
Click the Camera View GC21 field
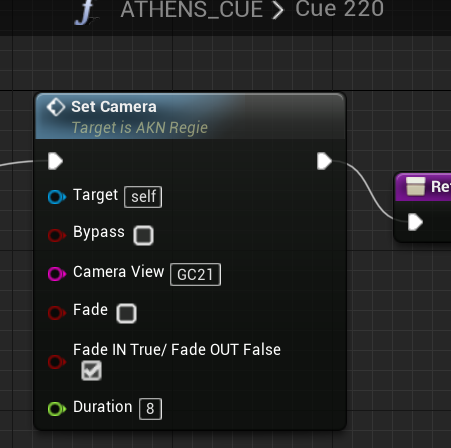pyautogui.click(x=195, y=274)
